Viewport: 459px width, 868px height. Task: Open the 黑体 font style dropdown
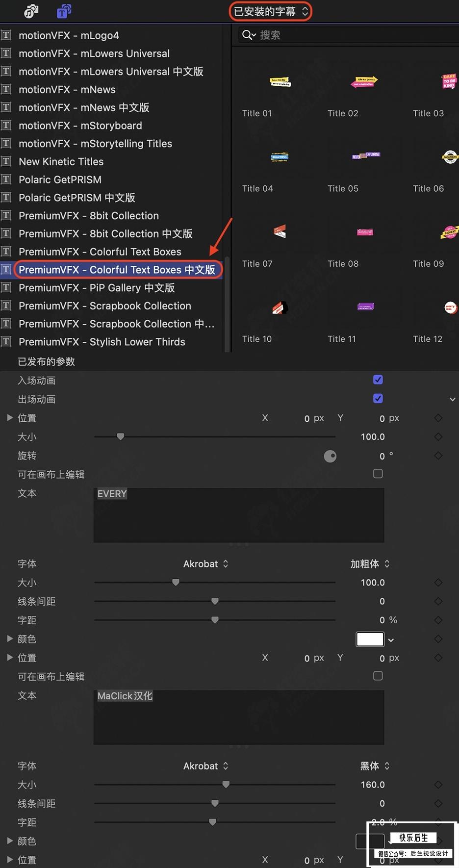(x=375, y=766)
